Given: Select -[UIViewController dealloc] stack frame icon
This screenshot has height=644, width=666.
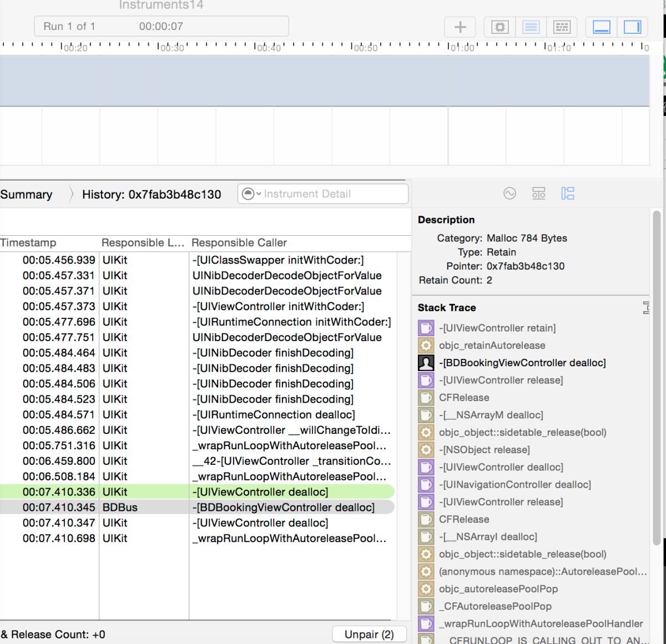Looking at the screenshot, I should [426, 467].
